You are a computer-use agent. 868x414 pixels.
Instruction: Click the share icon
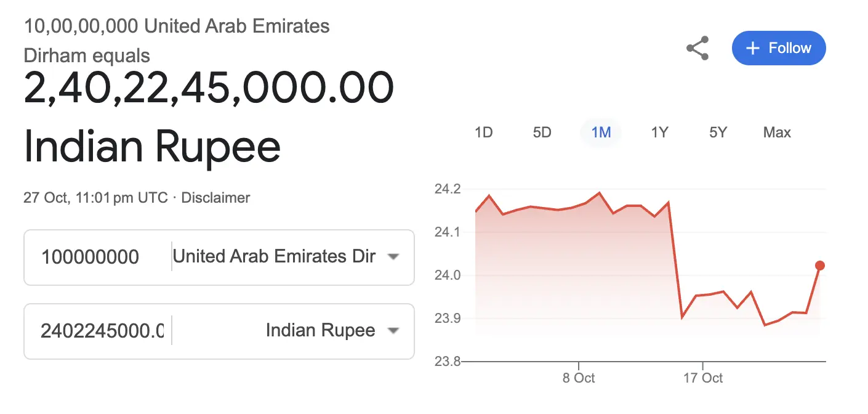[697, 48]
